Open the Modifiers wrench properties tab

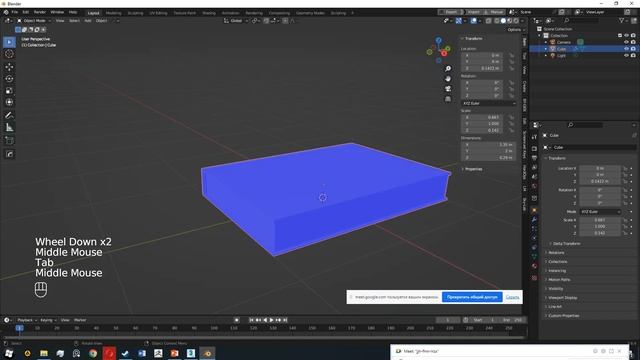pos(534,220)
